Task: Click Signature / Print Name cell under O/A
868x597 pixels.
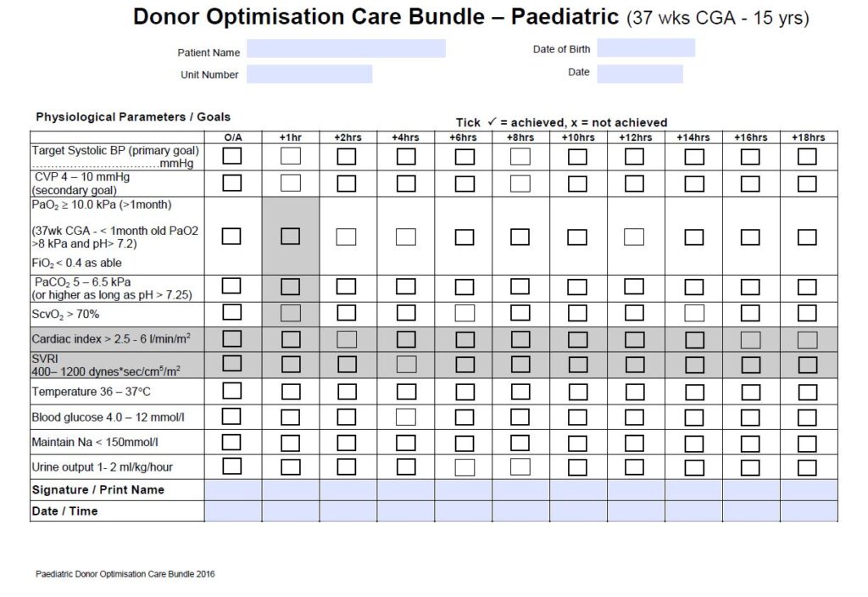Action: (233, 489)
